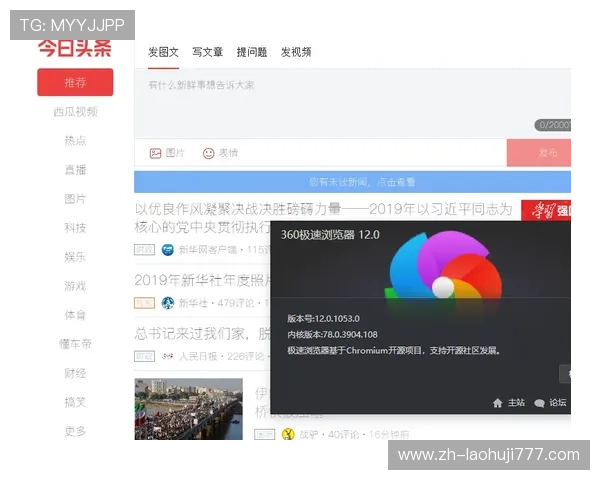Click the blue unread news banner
This screenshot has width=600, height=480.
pos(352,182)
